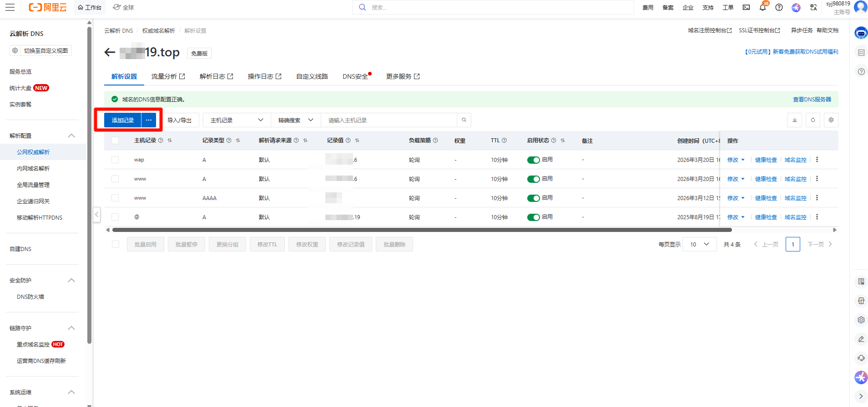Screen dimensions: 868x407
Task: Disable the wap record status toggle
Action: 533,160
